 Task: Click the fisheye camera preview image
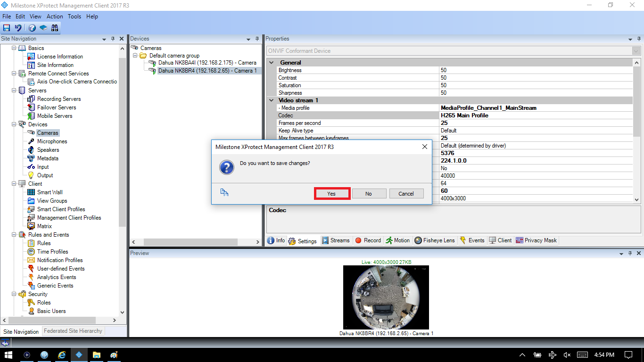pyautogui.click(x=386, y=297)
